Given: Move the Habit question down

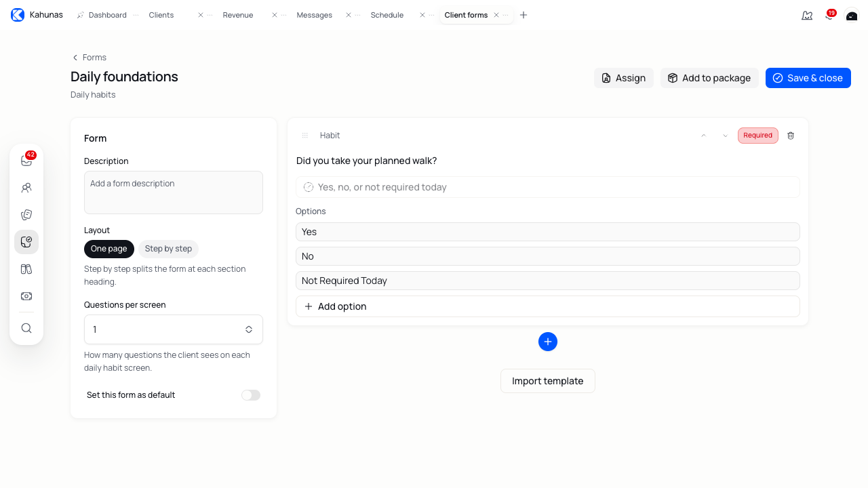Looking at the screenshot, I should (726, 136).
